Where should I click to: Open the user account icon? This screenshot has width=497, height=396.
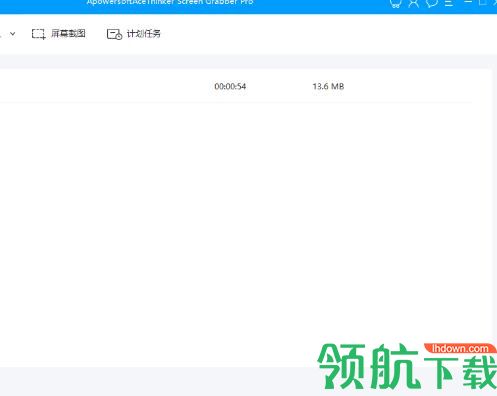coord(414,3)
